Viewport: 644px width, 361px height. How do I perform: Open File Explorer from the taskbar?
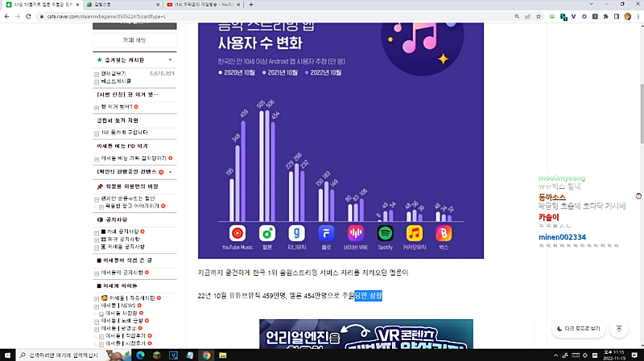point(223,355)
